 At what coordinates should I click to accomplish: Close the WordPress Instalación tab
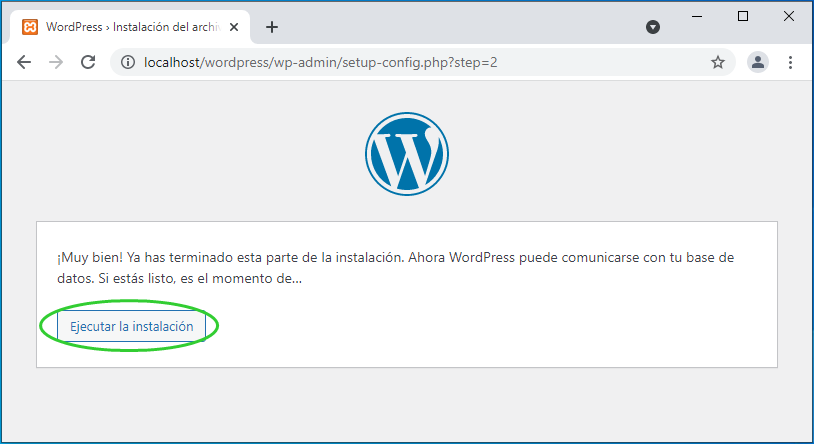click(x=234, y=27)
